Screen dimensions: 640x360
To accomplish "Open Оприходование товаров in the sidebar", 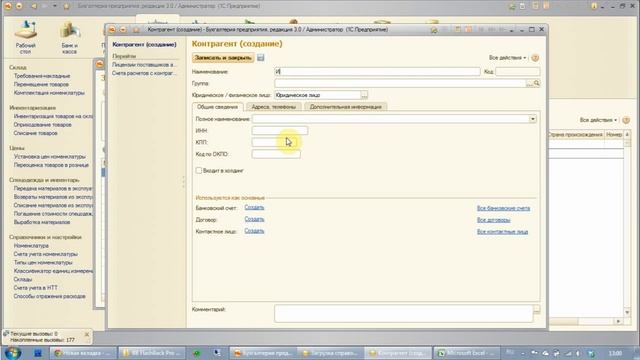I will pos(42,124).
